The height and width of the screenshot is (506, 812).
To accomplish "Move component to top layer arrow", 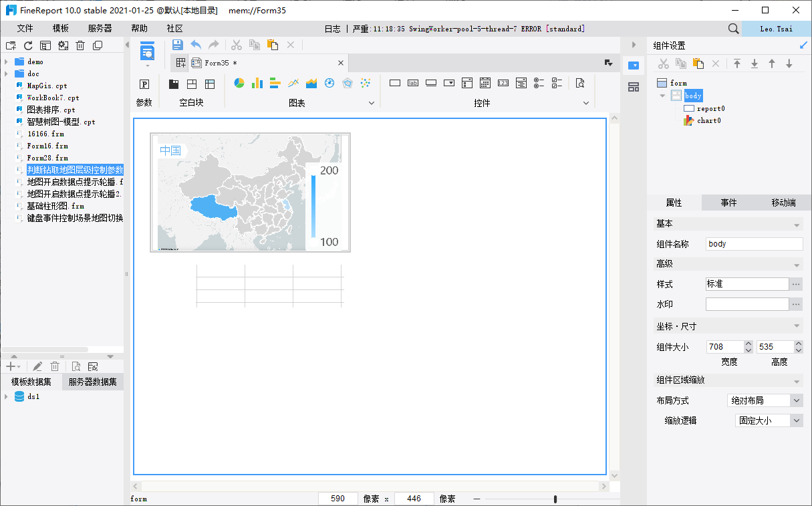I will point(737,64).
